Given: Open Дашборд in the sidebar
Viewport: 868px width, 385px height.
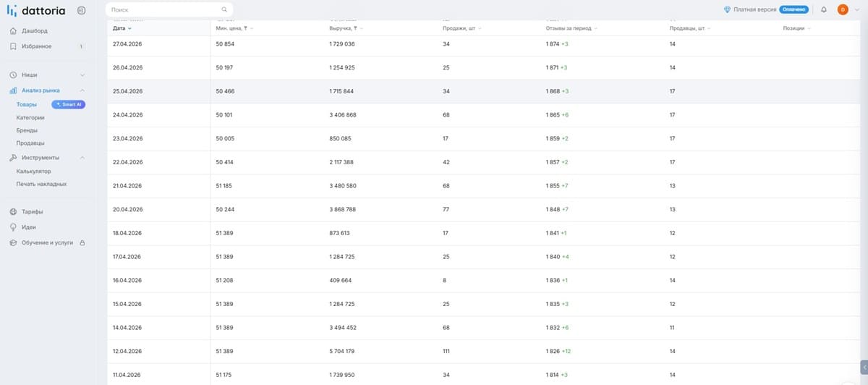Looking at the screenshot, I should (35, 31).
